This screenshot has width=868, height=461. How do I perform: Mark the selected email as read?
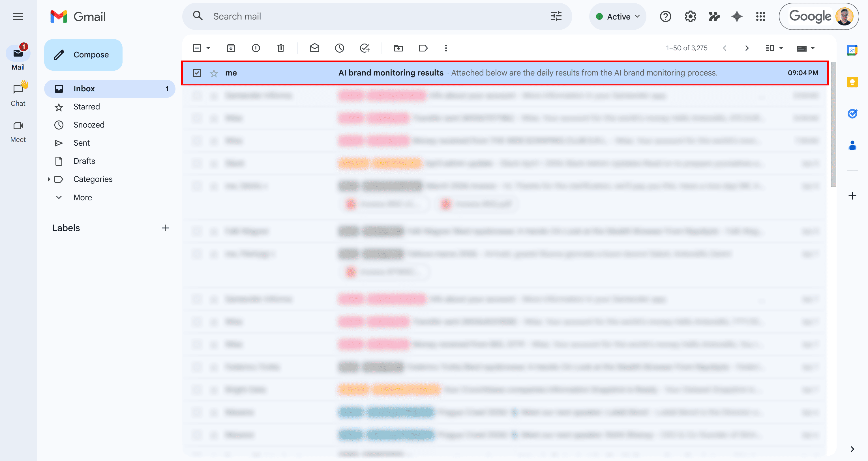(x=315, y=48)
